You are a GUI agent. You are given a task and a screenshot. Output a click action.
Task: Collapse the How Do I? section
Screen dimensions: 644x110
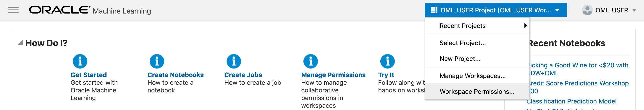(x=21, y=43)
